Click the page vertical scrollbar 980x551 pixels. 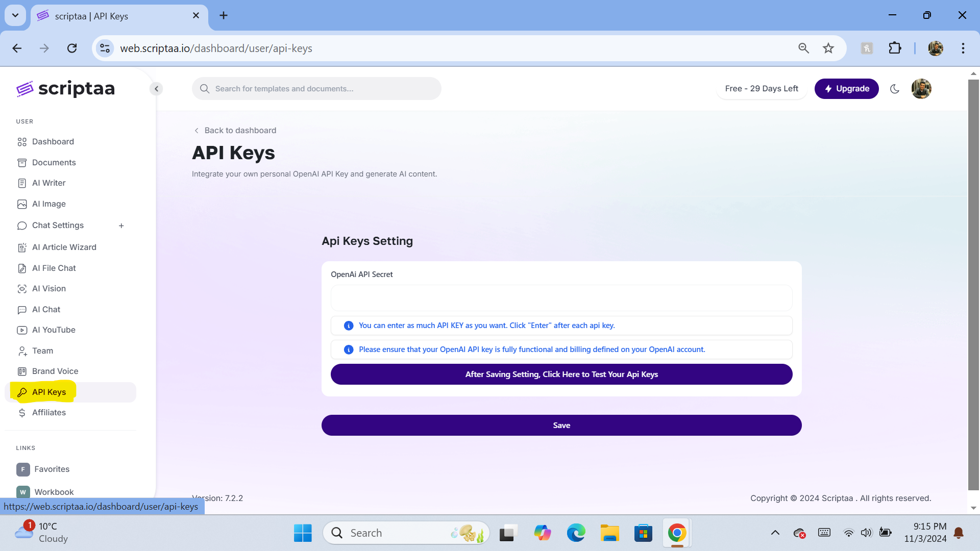(x=973, y=286)
